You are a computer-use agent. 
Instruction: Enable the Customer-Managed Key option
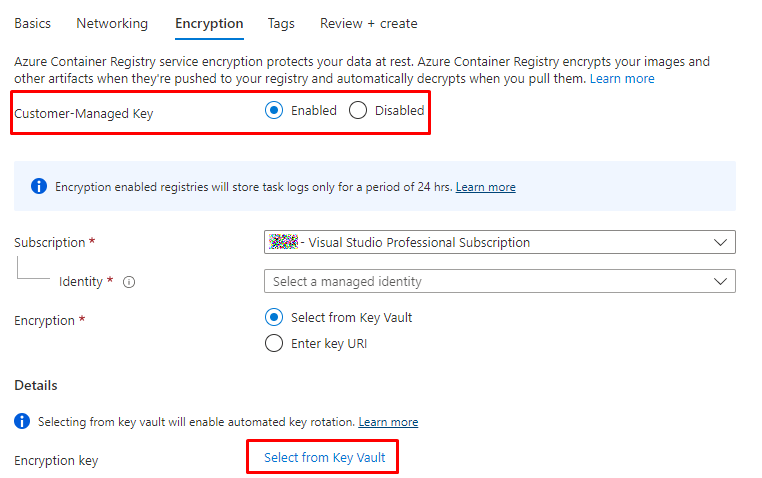275,111
